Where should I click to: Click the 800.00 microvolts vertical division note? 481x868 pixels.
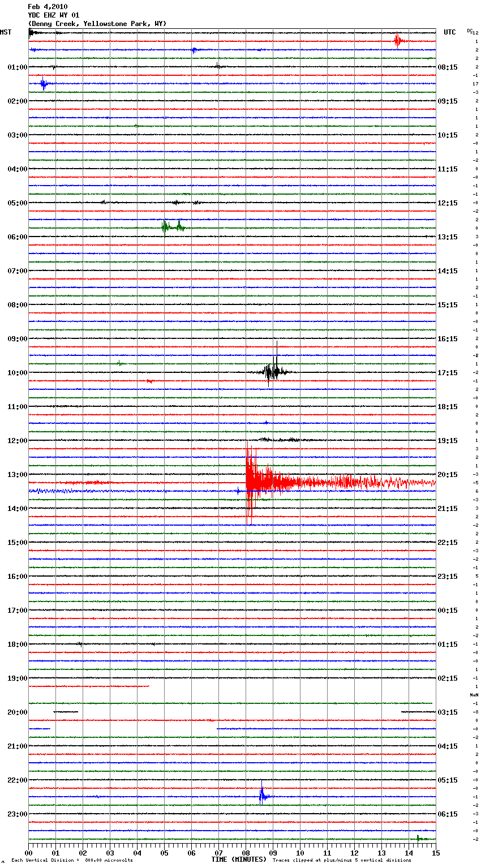pyautogui.click(x=72, y=861)
